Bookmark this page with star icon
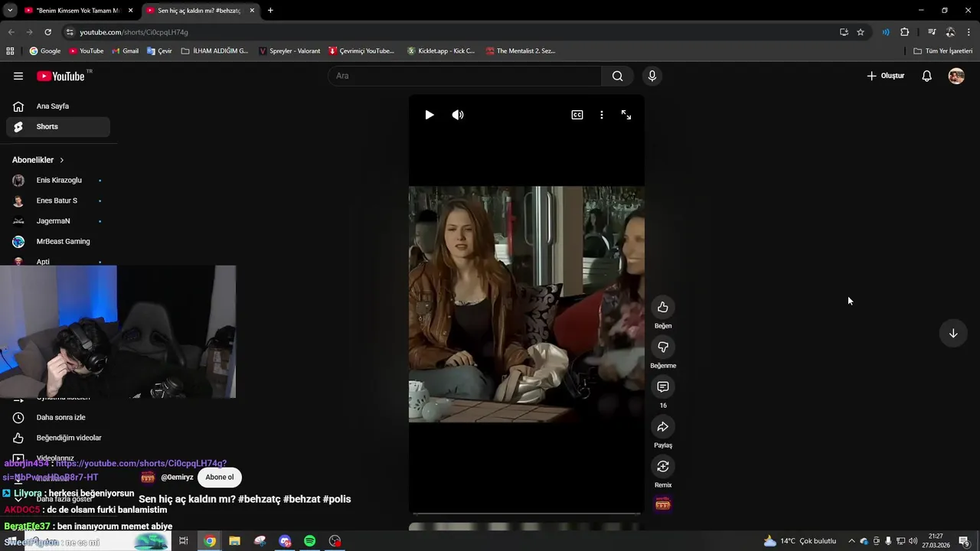Screen dimensions: 980x551 (861, 32)
